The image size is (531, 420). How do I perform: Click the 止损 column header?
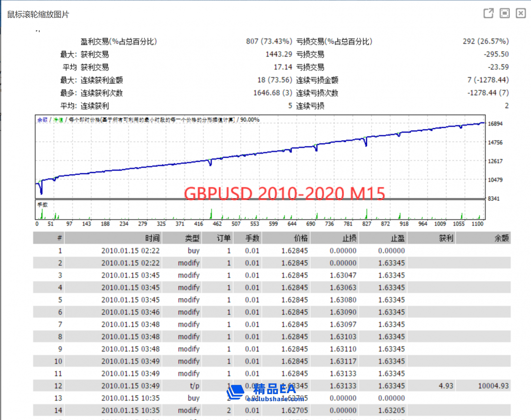349,238
